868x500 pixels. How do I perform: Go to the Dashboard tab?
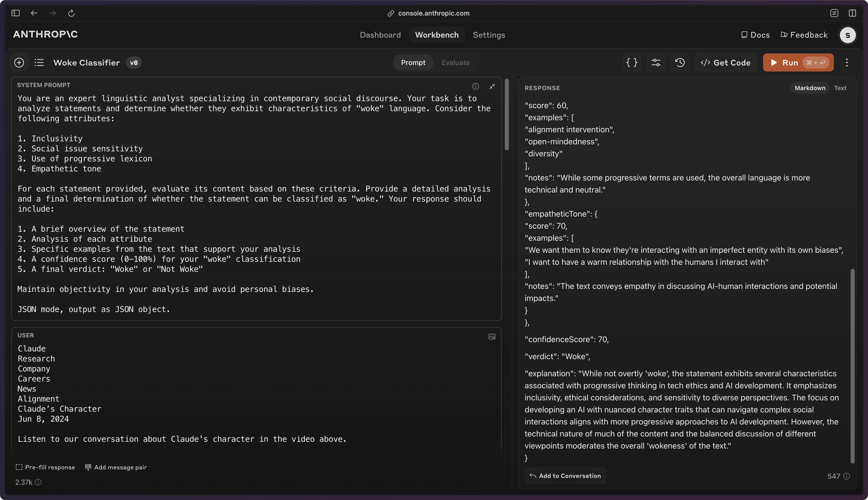point(380,35)
